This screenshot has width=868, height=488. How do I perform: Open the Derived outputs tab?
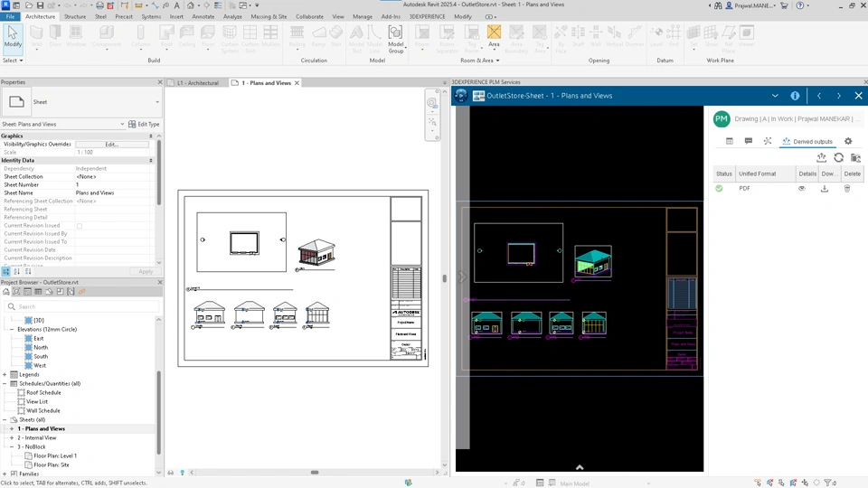click(x=807, y=141)
